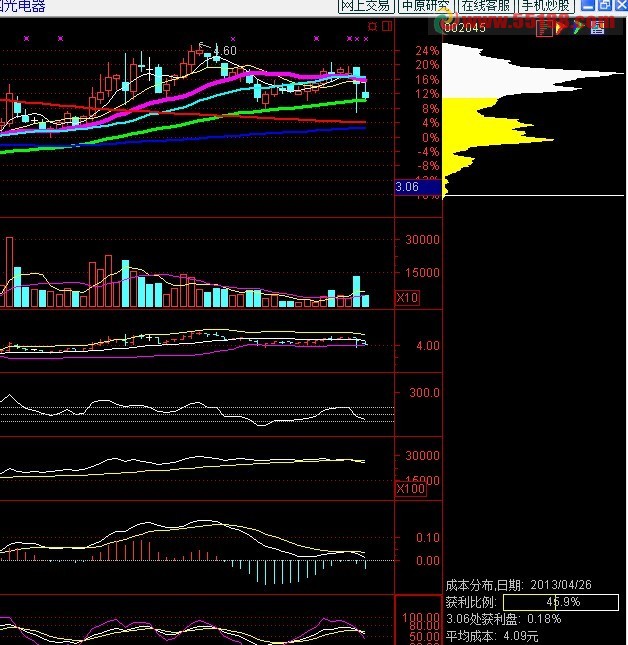Open the blue chart-table icon

click(598, 28)
